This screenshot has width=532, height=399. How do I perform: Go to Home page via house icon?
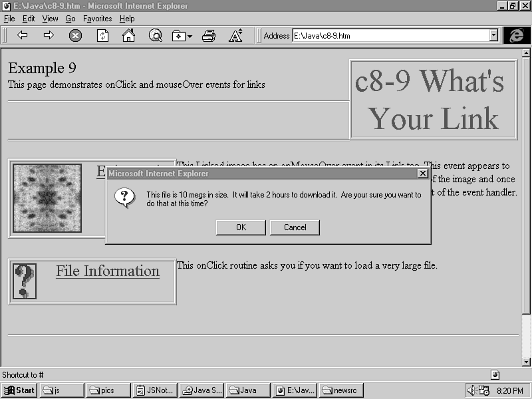click(128, 36)
